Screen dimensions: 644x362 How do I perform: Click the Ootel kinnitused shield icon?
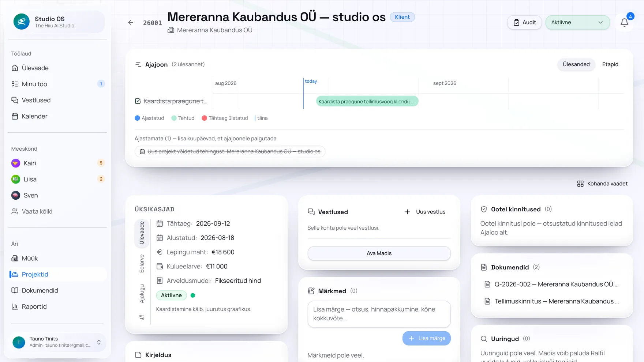coord(484,209)
